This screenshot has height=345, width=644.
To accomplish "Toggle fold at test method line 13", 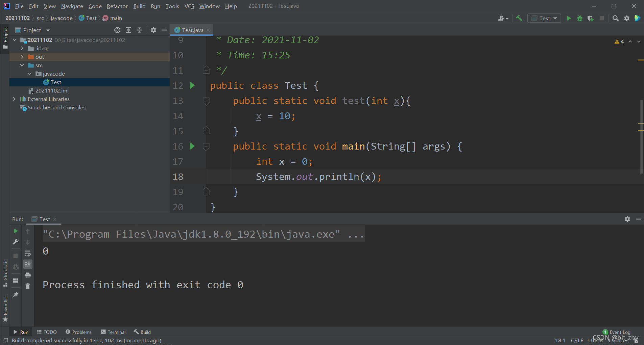I will pos(206,101).
